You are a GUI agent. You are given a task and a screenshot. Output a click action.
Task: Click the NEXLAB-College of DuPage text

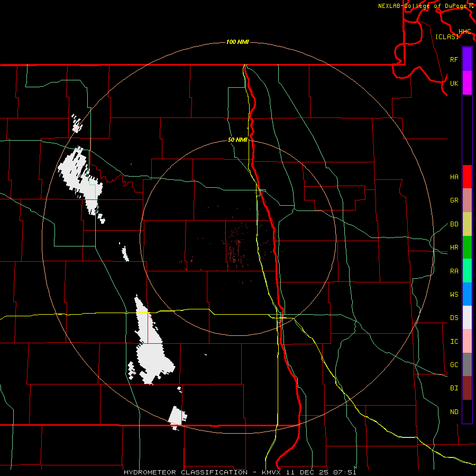click(x=423, y=6)
